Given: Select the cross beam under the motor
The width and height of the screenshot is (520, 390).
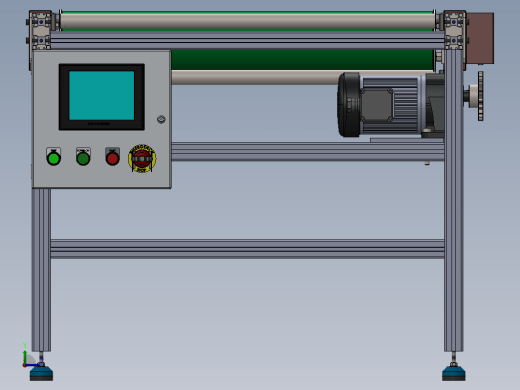Looking at the screenshot, I should [x=307, y=152].
